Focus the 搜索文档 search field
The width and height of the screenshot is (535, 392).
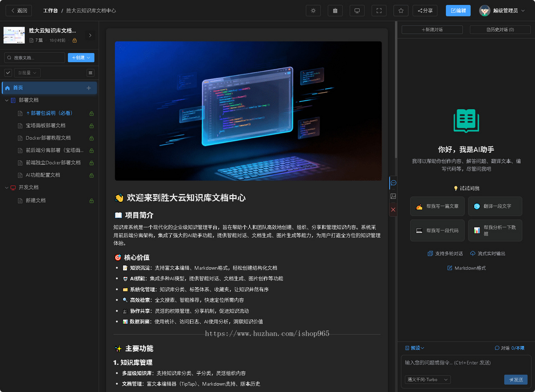[35, 57]
